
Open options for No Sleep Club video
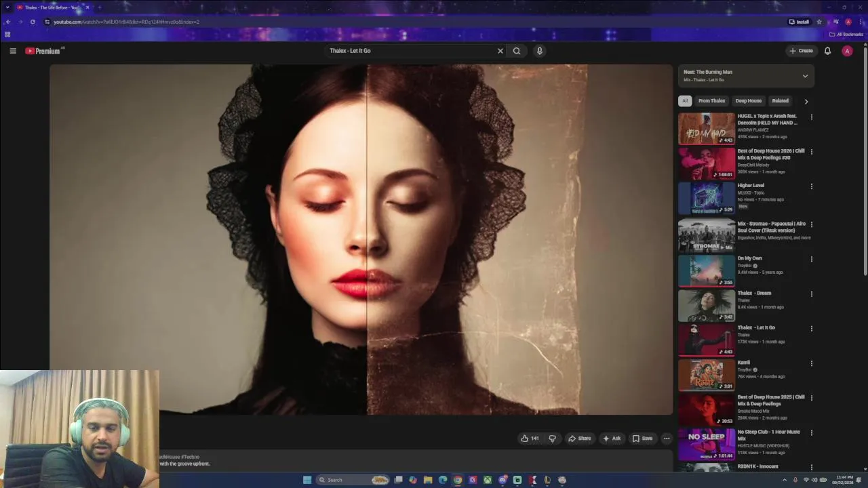[811, 432]
